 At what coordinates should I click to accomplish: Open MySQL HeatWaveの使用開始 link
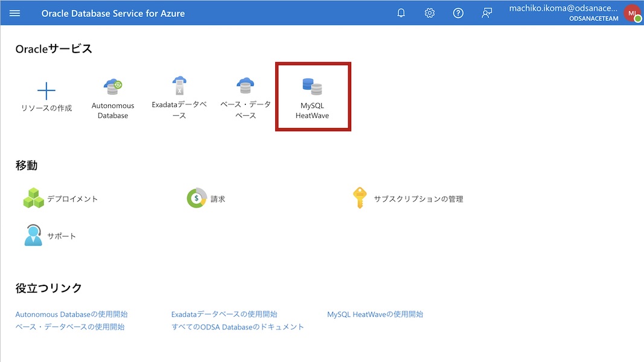[375, 314]
